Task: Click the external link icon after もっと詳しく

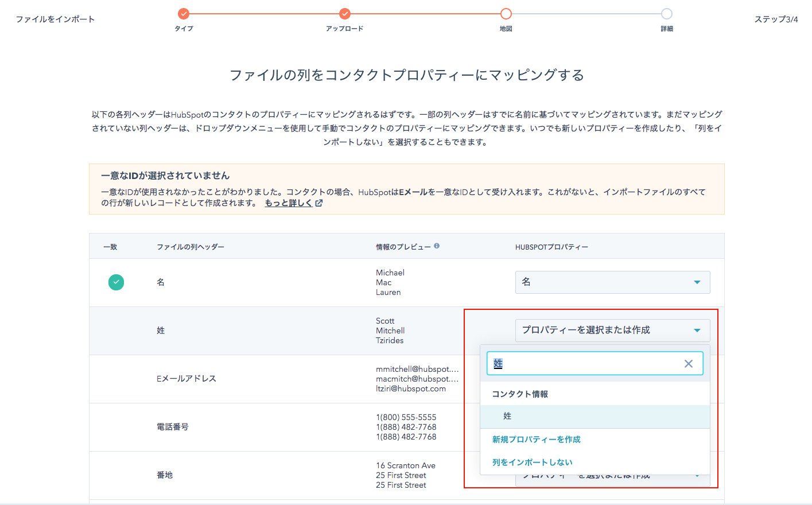Action: pyautogui.click(x=319, y=203)
